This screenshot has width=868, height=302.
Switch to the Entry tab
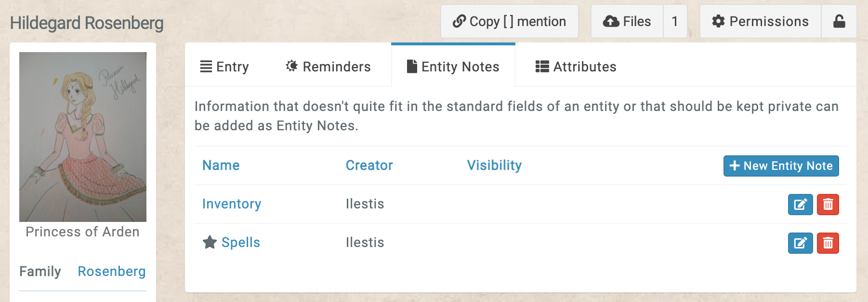224,67
